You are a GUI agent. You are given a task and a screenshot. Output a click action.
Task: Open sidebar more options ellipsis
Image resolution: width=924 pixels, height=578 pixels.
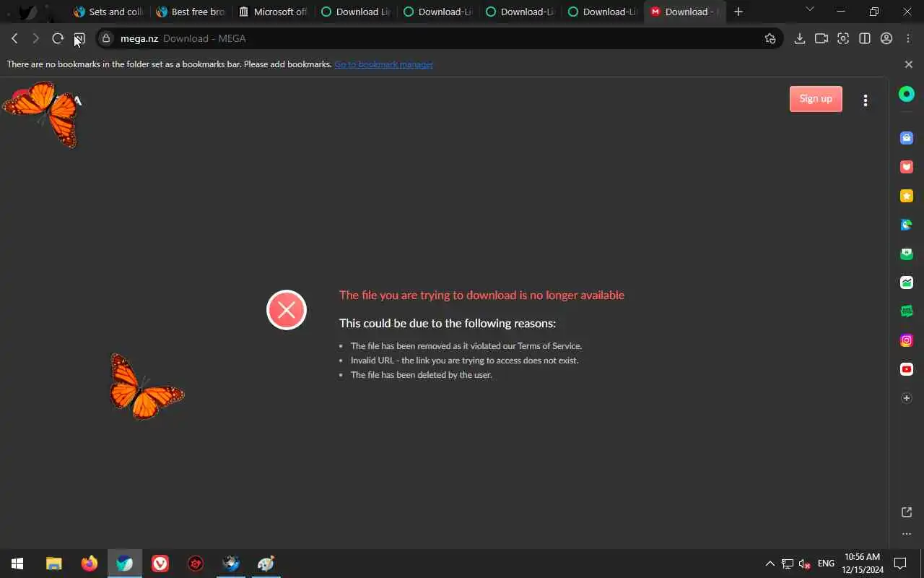[x=907, y=534]
